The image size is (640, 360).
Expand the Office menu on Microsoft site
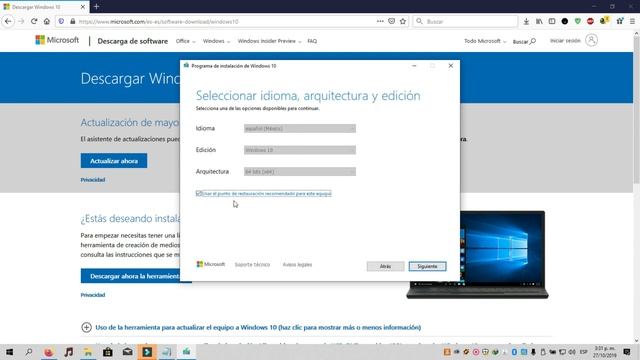pos(186,41)
